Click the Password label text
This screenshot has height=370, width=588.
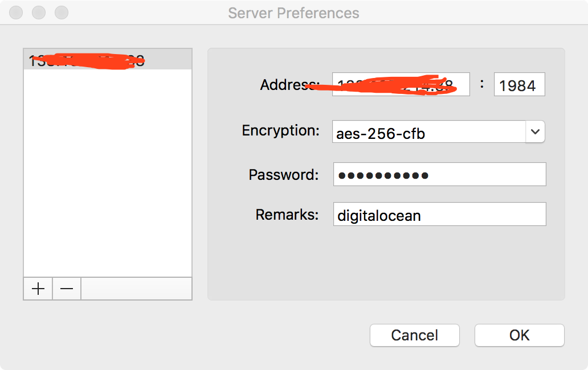tap(284, 175)
